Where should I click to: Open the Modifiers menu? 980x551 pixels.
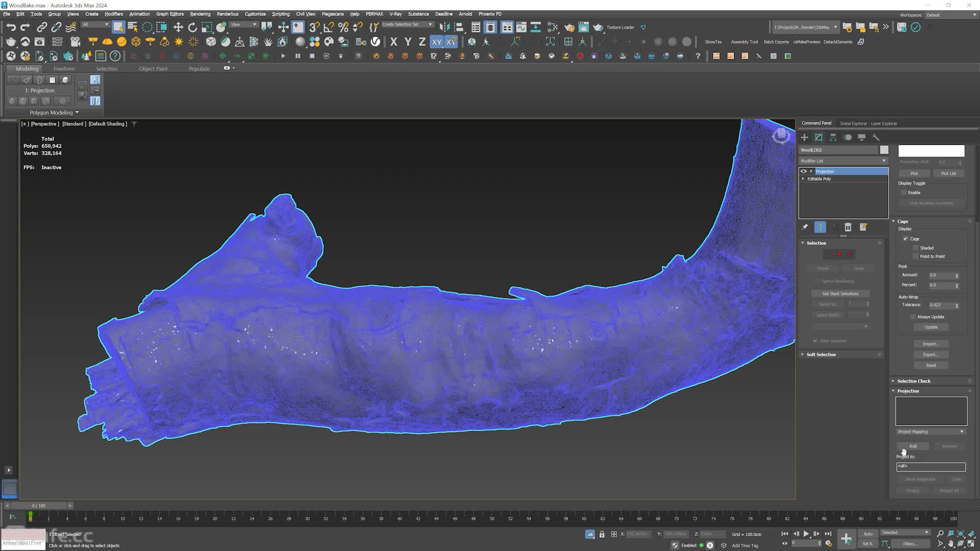pos(114,14)
